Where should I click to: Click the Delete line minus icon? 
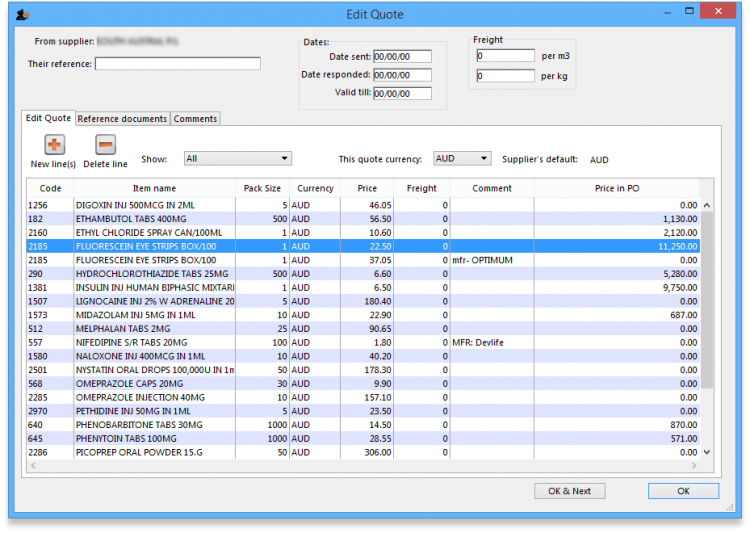coord(105,145)
